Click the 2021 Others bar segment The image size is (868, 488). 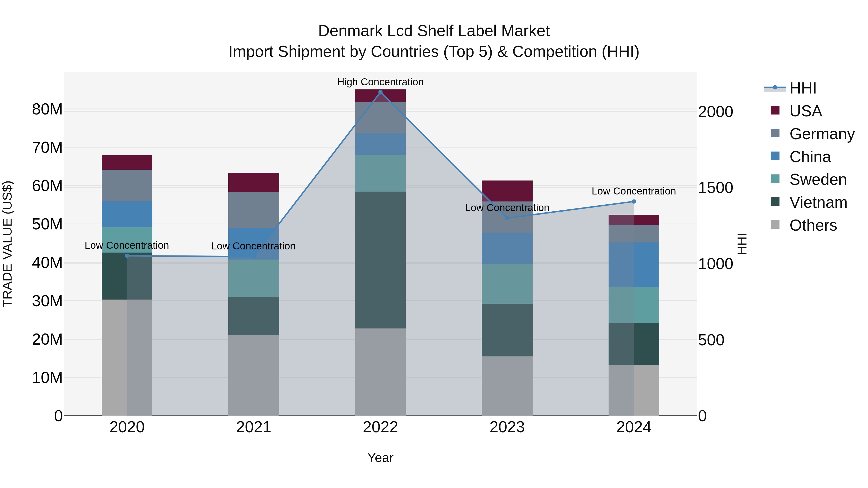254,375
